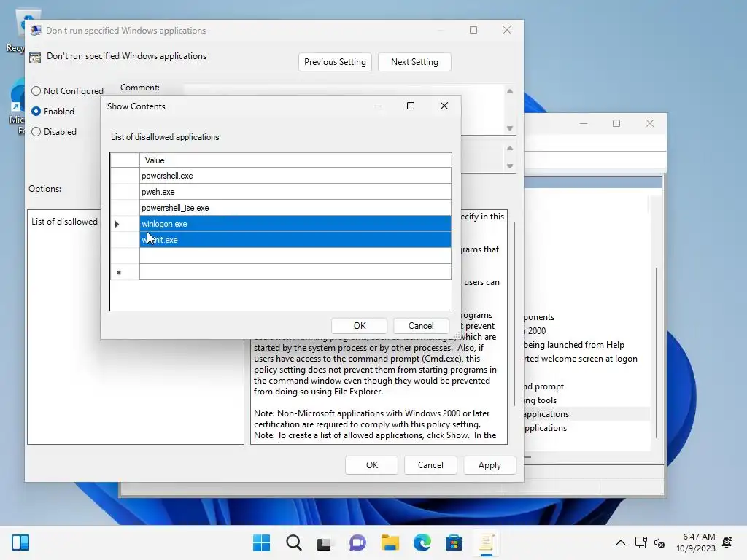Image resolution: width=747 pixels, height=560 pixels.
Task: Confirm Show Contents dialog with OK
Action: tap(360, 326)
